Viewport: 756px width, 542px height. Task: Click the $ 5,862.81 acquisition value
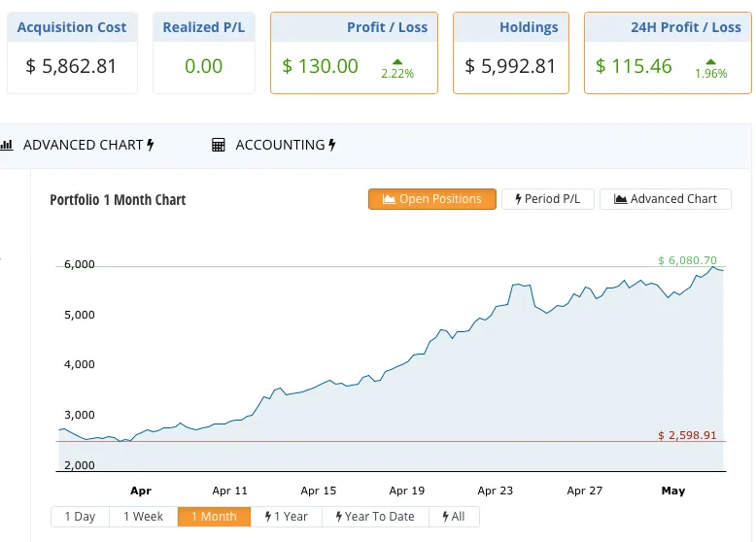coord(71,66)
